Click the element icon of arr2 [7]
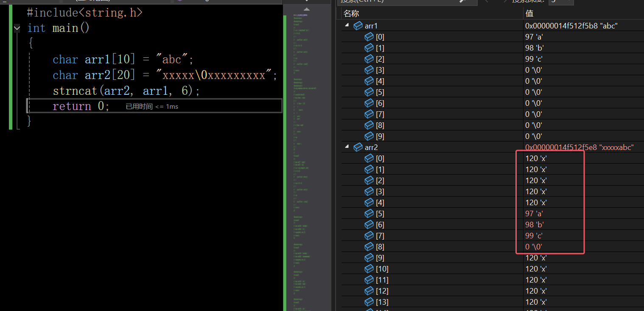 pyautogui.click(x=369, y=236)
